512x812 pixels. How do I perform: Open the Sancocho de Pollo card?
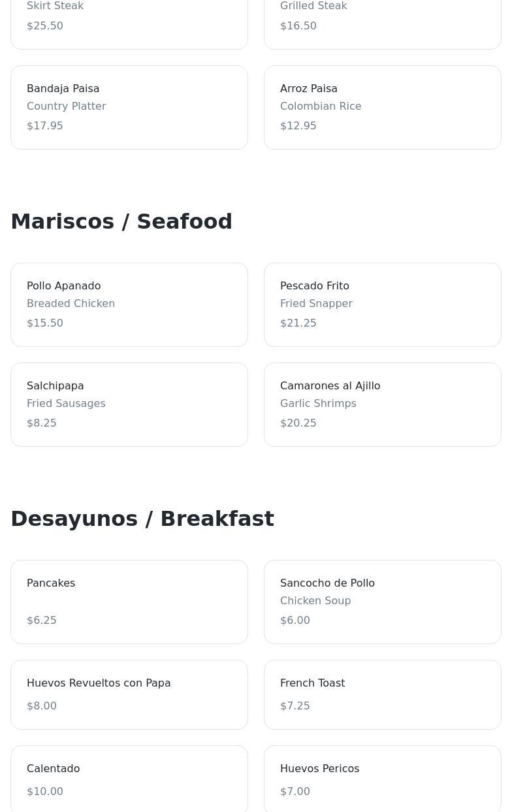(x=382, y=602)
